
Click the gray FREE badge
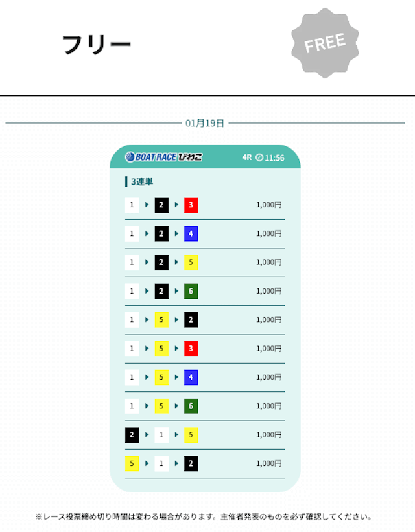324,43
